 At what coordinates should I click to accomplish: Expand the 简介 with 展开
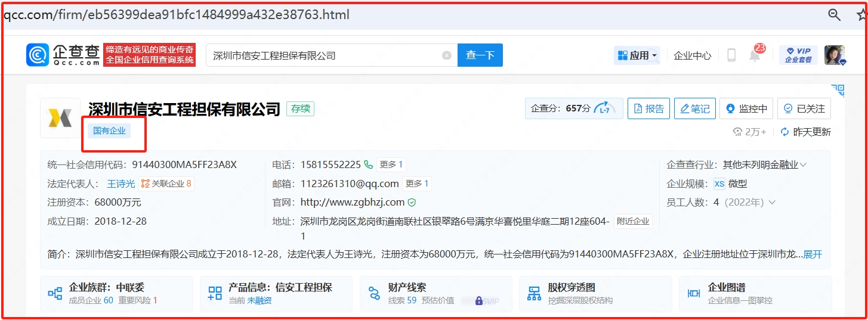tap(813, 254)
